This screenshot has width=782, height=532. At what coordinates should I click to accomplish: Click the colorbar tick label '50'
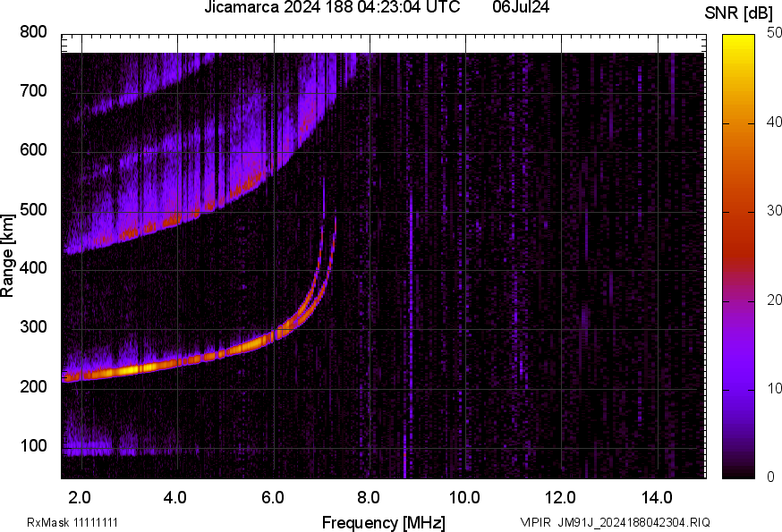click(775, 33)
